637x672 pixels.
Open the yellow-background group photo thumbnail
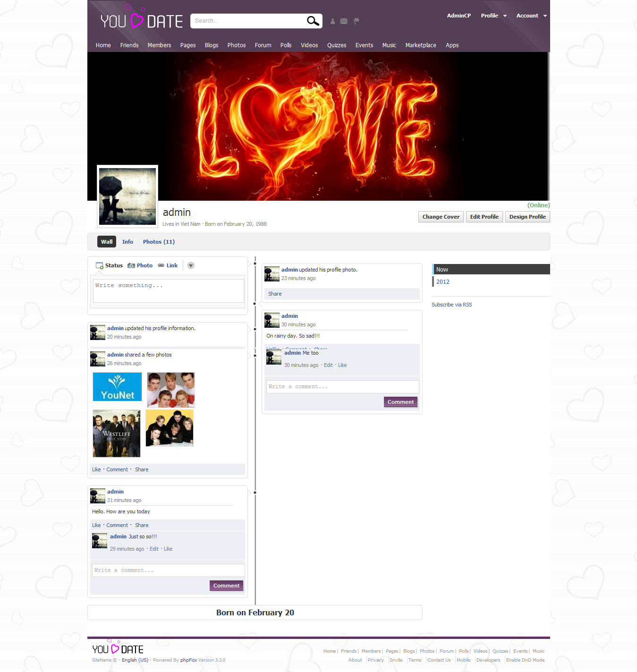point(170,428)
